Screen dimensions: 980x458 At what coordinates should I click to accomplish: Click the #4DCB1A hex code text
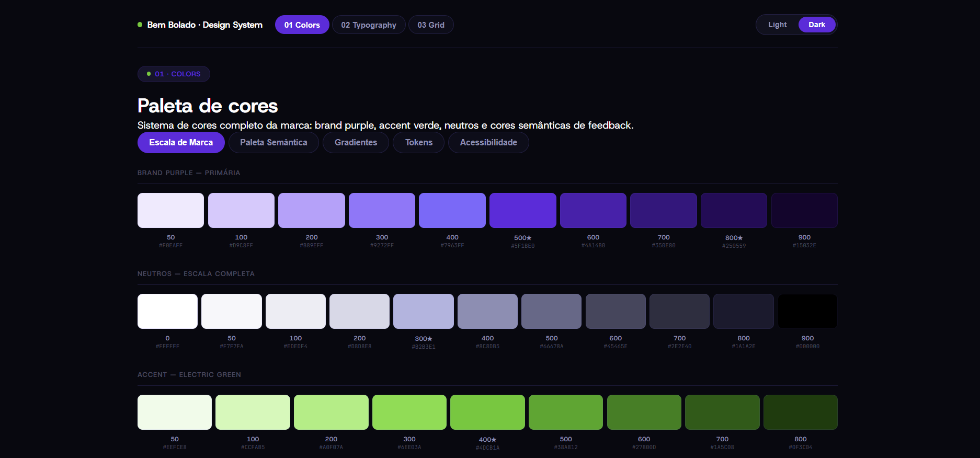(x=487, y=448)
